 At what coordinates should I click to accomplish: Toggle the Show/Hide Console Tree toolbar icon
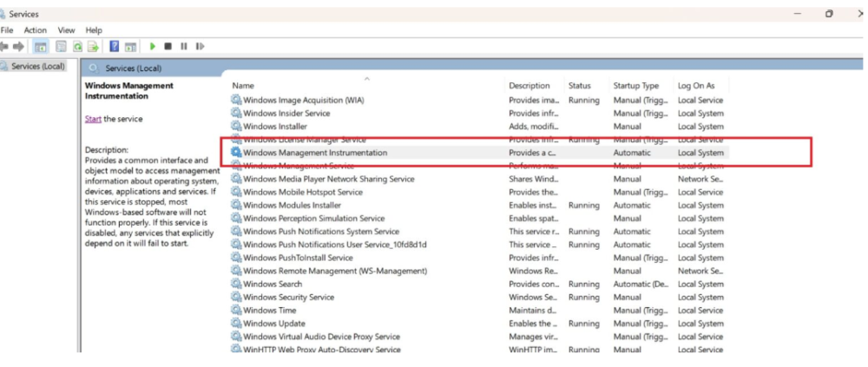40,47
